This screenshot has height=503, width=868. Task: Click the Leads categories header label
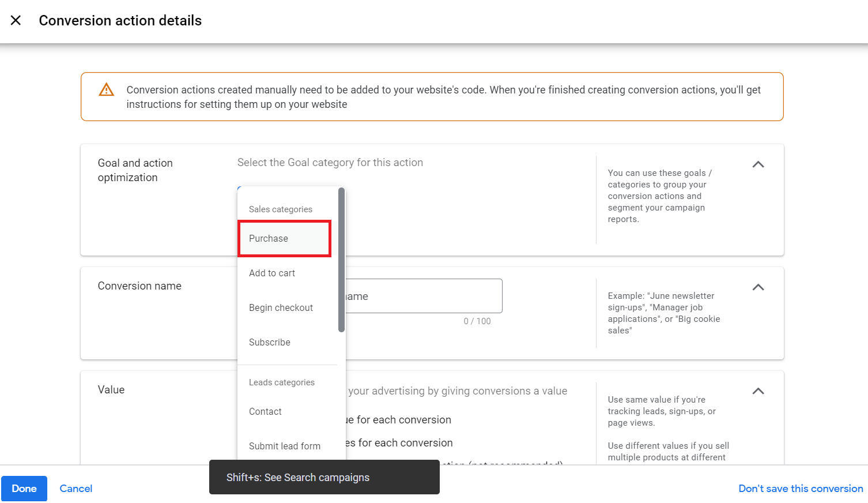pos(282,382)
